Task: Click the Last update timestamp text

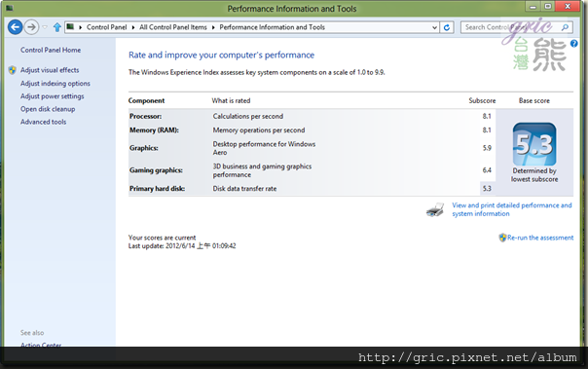Action: coord(182,246)
